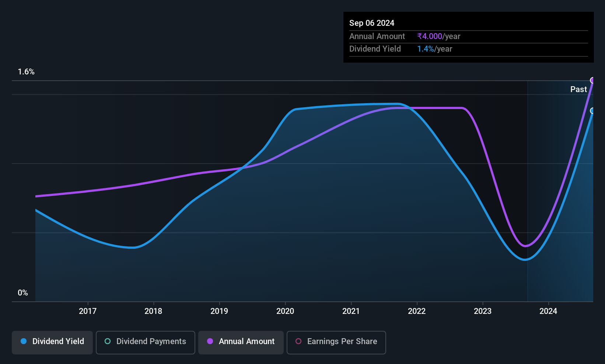Screen dimensions: 605x364
Task: Click the 0% y-axis label
Action: coord(23,293)
